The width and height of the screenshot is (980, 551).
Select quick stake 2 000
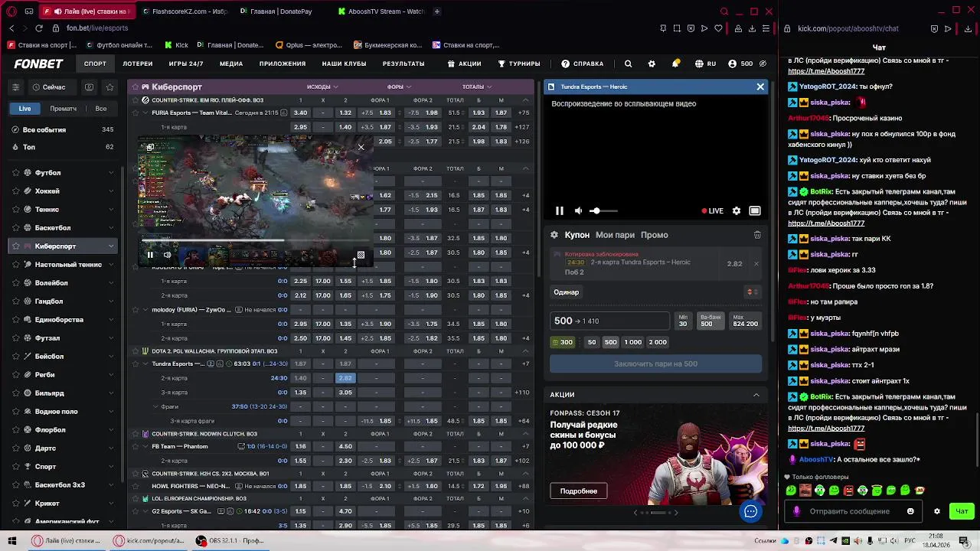click(x=658, y=342)
